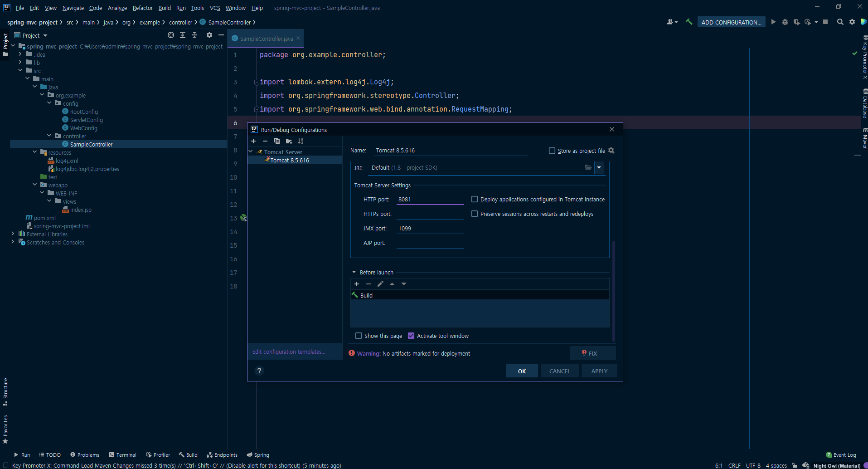The width and height of the screenshot is (868, 469).
Task: Add new configuration with plus icon in dialog
Action: point(253,141)
